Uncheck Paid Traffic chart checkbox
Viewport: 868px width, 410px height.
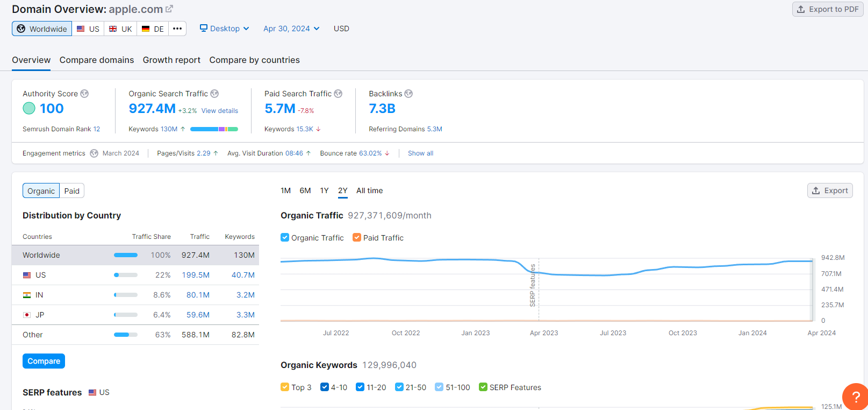(357, 237)
